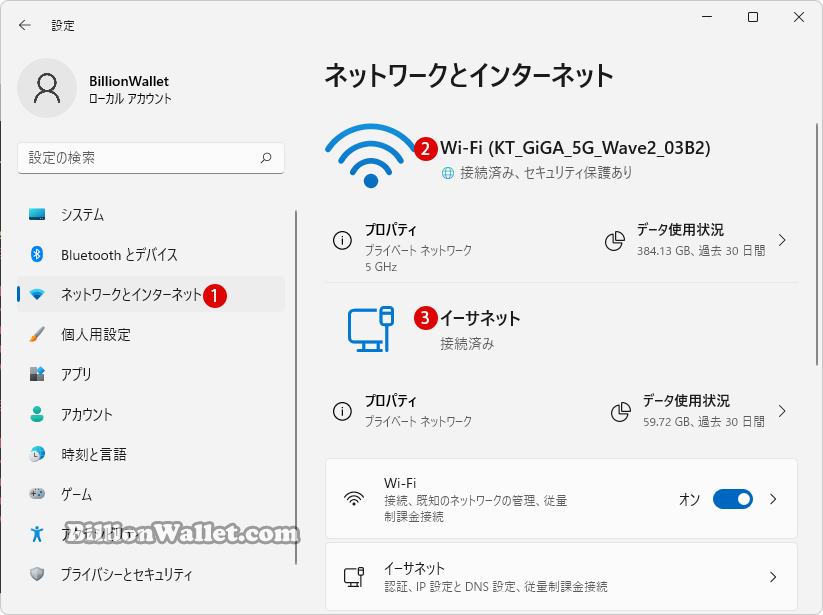Click the info icon beside Ethernet プロパティ
Image resolution: width=823 pixels, height=615 pixels.
(342, 411)
